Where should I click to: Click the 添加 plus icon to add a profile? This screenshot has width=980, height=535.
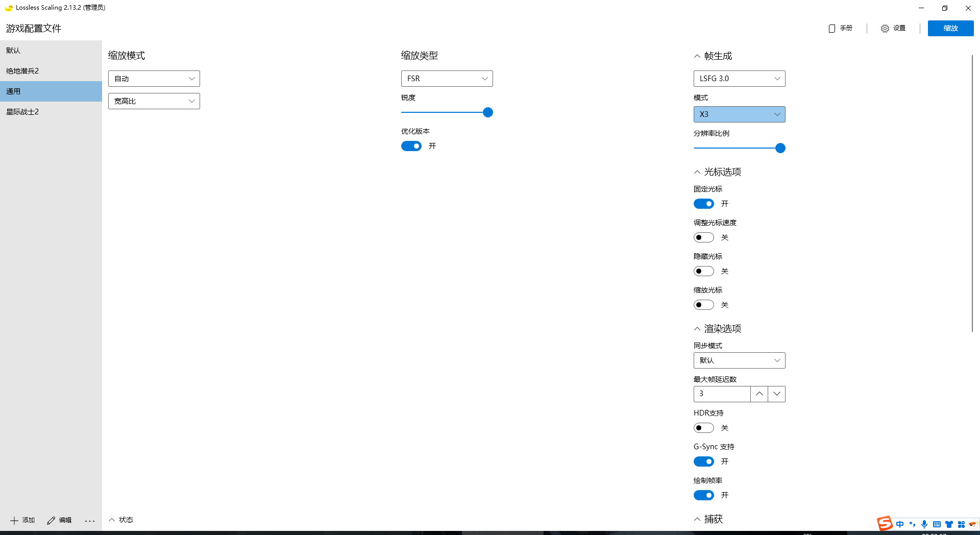(x=14, y=520)
